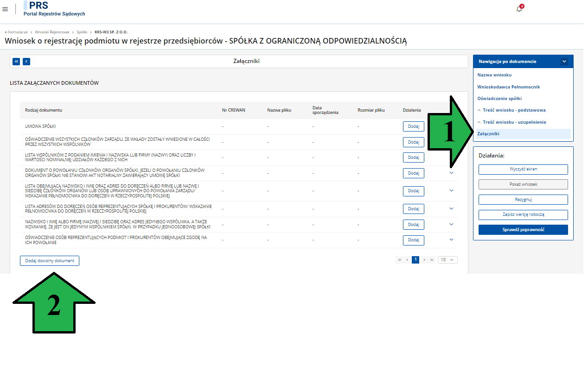Go to previous page in table pagination

coord(407,260)
